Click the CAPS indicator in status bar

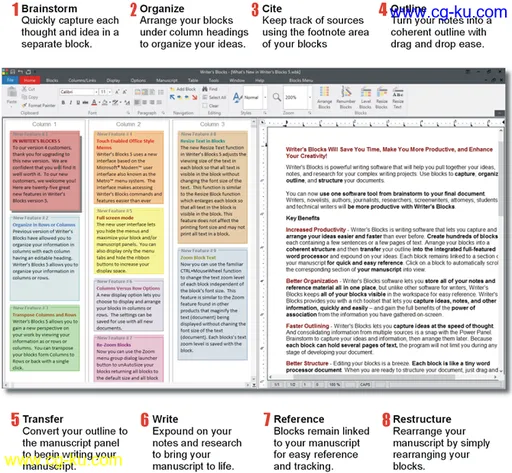(365, 384)
